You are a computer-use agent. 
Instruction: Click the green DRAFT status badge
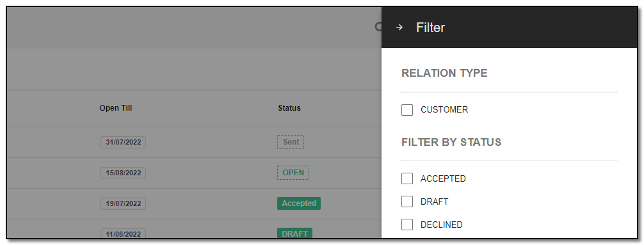[295, 233]
